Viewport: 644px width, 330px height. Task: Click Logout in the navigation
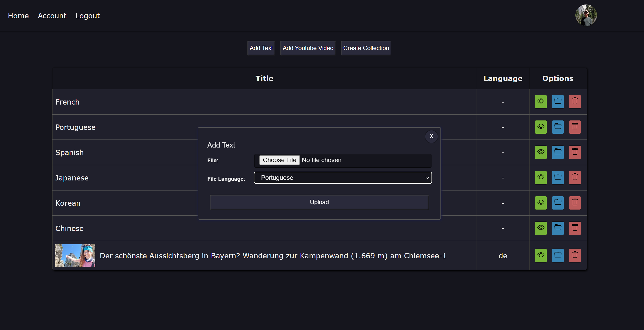[x=87, y=16]
